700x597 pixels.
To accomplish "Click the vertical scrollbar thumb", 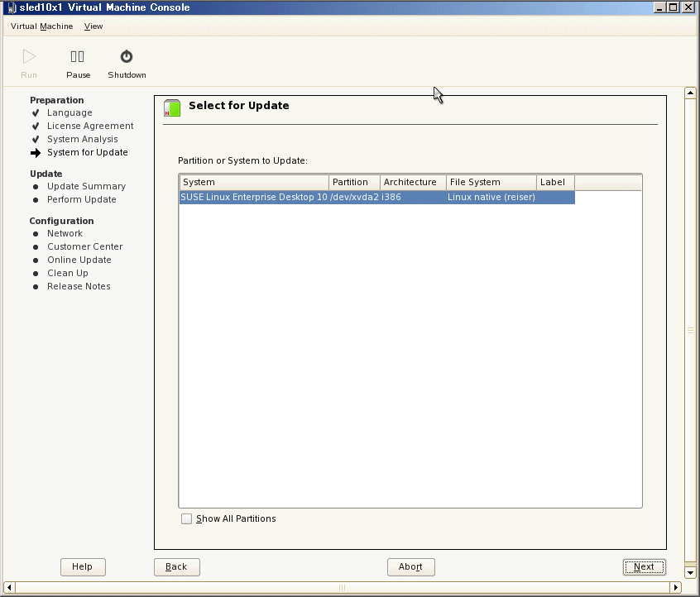I will coord(690,330).
